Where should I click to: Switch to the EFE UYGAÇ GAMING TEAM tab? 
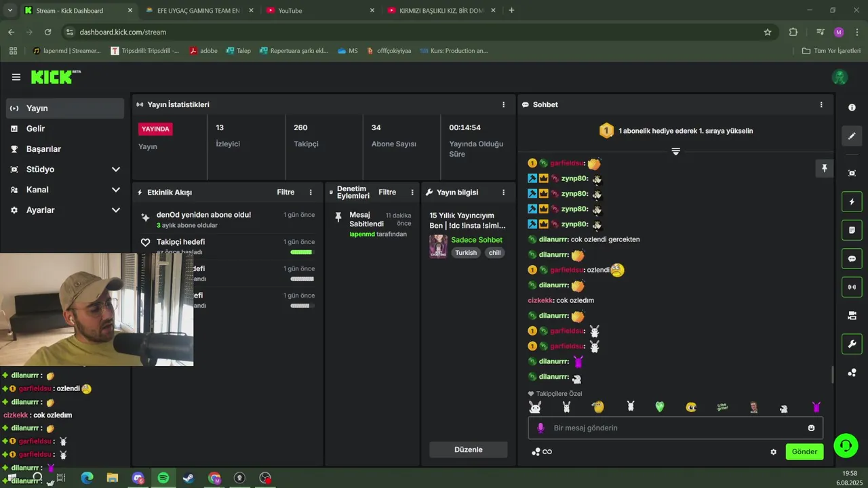tap(199, 10)
